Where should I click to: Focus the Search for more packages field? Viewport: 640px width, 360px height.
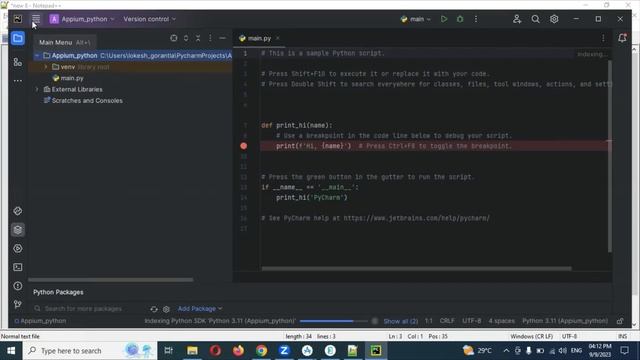click(x=83, y=309)
